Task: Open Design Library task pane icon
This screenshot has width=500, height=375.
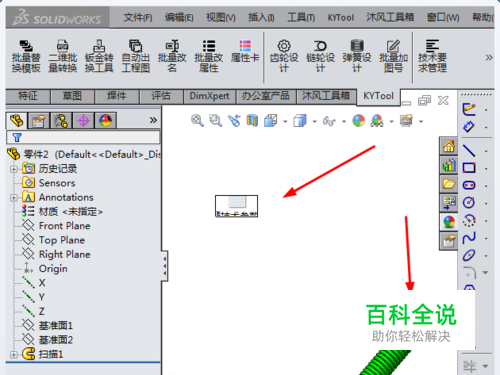Action: click(448, 165)
